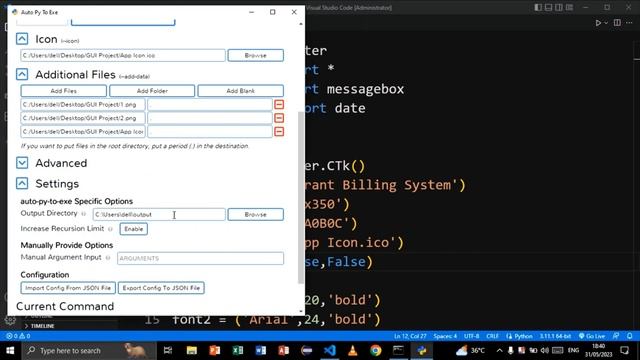640x360 pixels.
Task: Browse for the icon file
Action: coord(256,55)
